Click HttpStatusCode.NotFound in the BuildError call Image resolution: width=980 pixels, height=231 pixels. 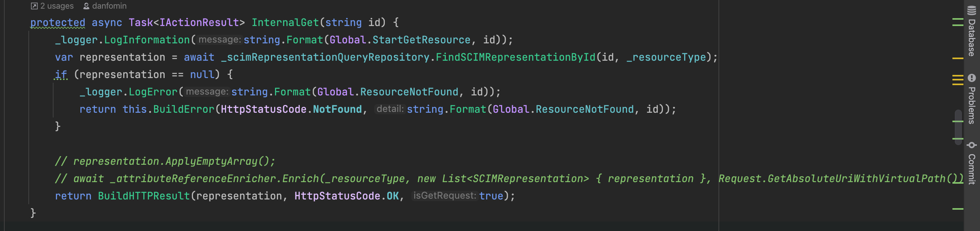tap(291, 109)
